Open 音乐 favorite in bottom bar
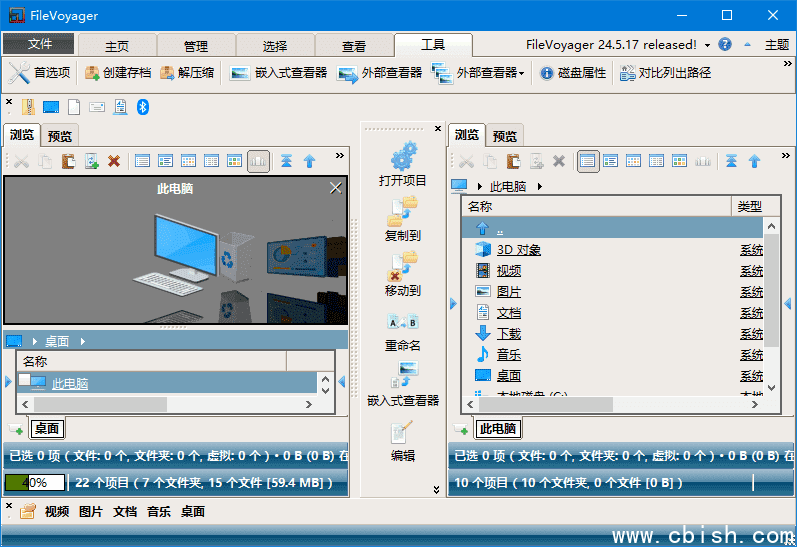Image resolution: width=797 pixels, height=547 pixels. 159,511
